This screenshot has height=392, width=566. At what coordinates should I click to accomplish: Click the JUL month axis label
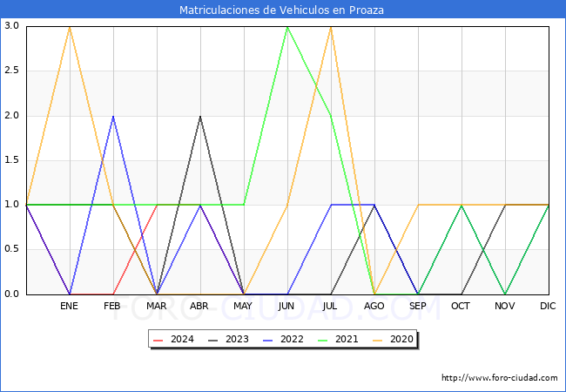[x=330, y=306]
